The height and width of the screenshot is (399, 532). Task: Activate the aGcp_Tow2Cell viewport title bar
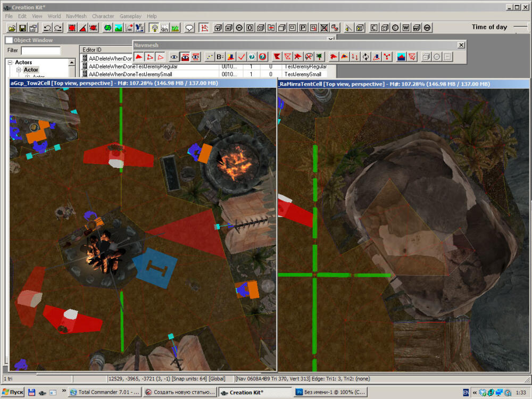143,83
